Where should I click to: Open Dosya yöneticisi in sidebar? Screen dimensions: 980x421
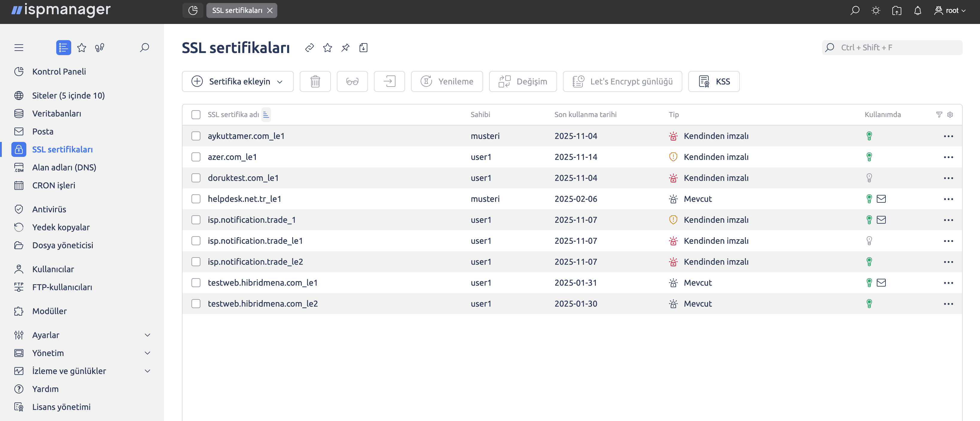click(63, 245)
